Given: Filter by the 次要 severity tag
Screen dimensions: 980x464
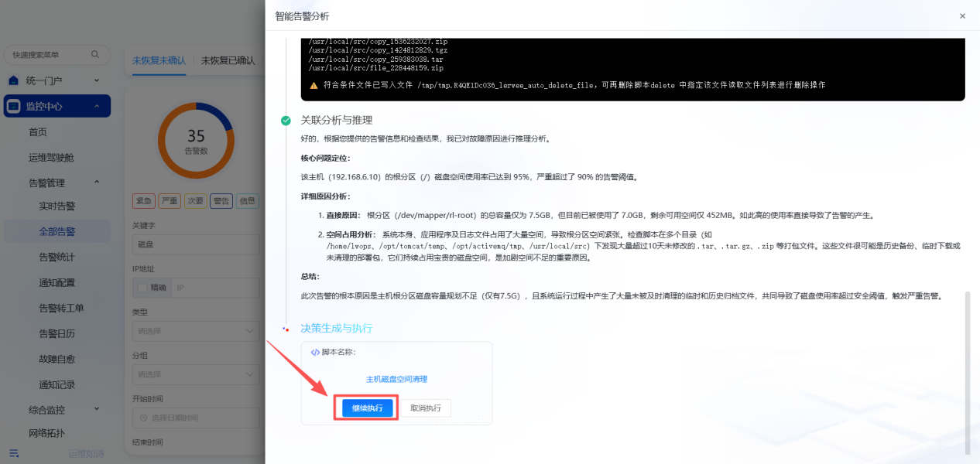Looking at the screenshot, I should [x=195, y=201].
